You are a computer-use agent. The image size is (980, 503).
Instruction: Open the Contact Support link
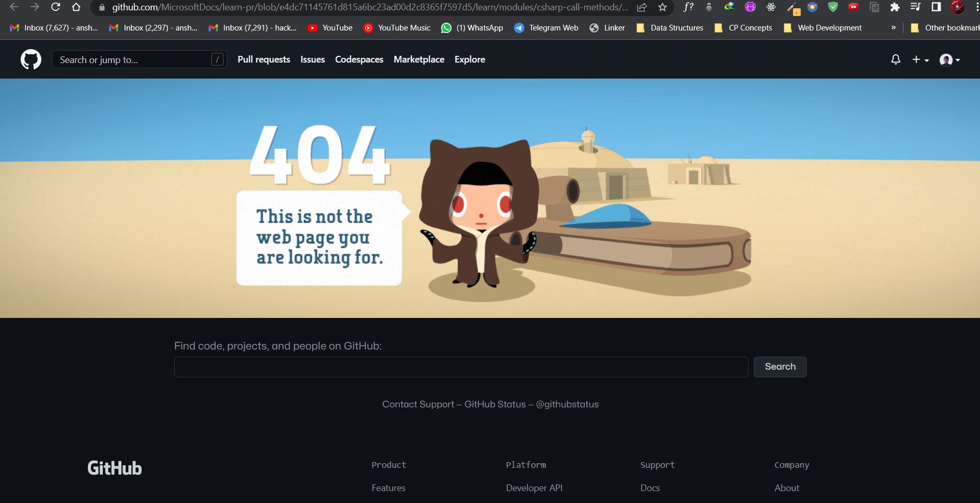click(x=418, y=404)
